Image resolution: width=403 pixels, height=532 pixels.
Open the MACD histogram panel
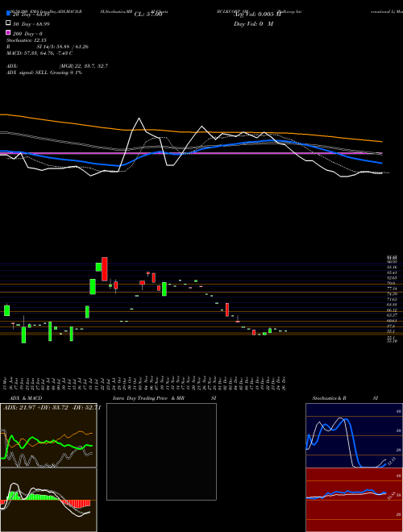pyautogui.click(x=48, y=500)
